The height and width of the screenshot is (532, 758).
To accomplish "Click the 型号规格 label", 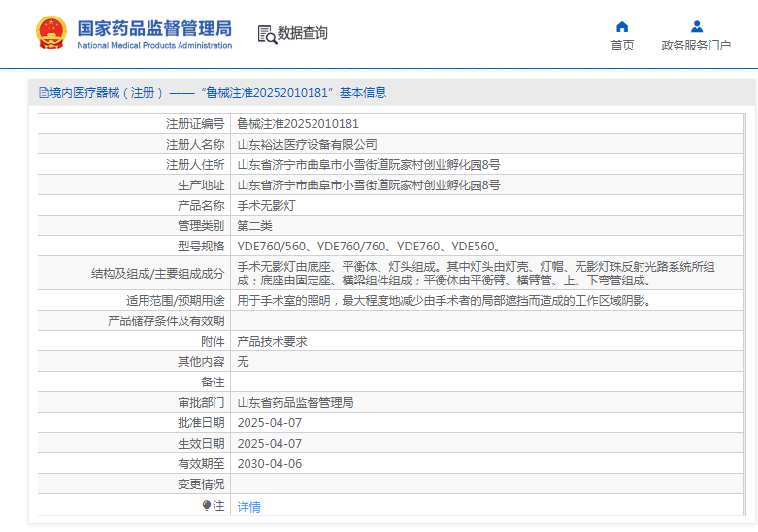I will point(201,247).
